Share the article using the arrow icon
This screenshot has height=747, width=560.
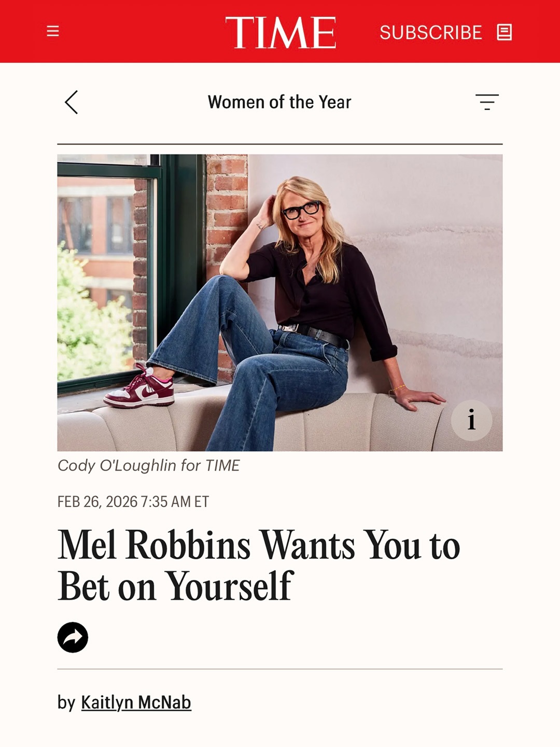tap(73, 637)
